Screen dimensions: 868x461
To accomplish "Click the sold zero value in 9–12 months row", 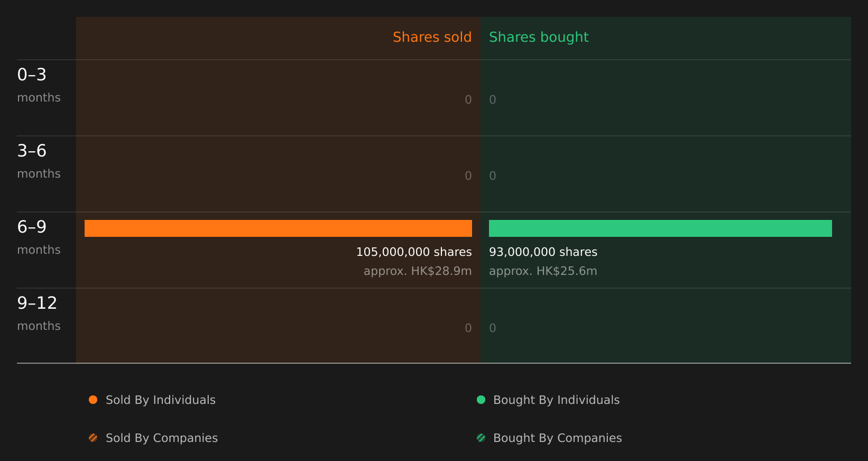I will (468, 328).
